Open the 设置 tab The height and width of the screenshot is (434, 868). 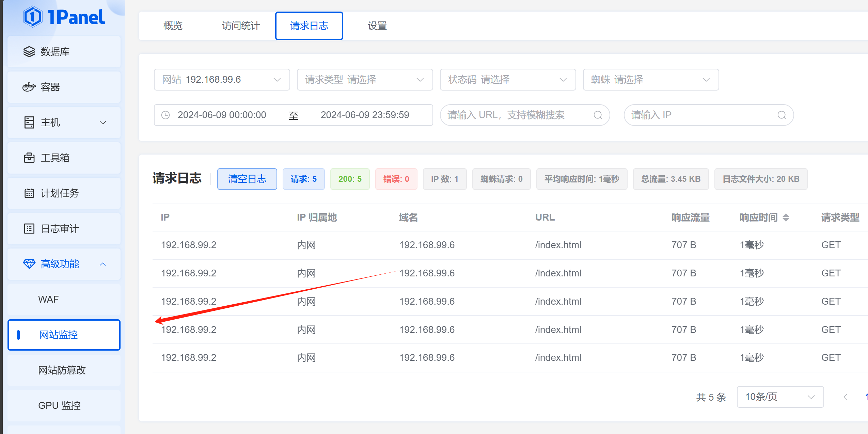point(377,26)
